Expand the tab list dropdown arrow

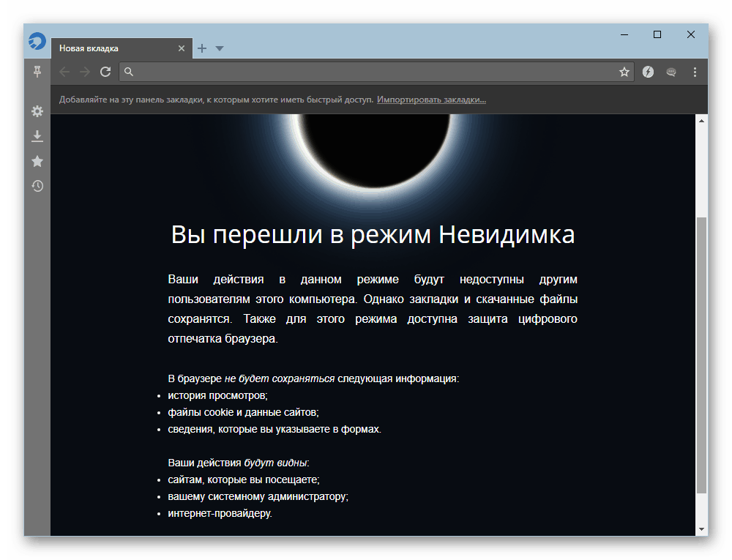(220, 48)
